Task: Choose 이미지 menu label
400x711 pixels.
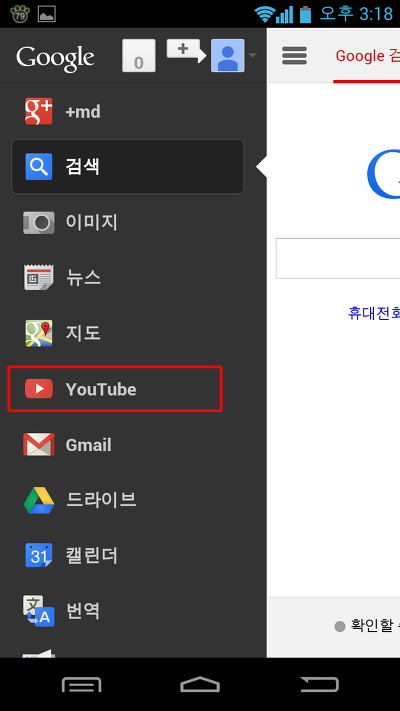Action: click(x=92, y=222)
